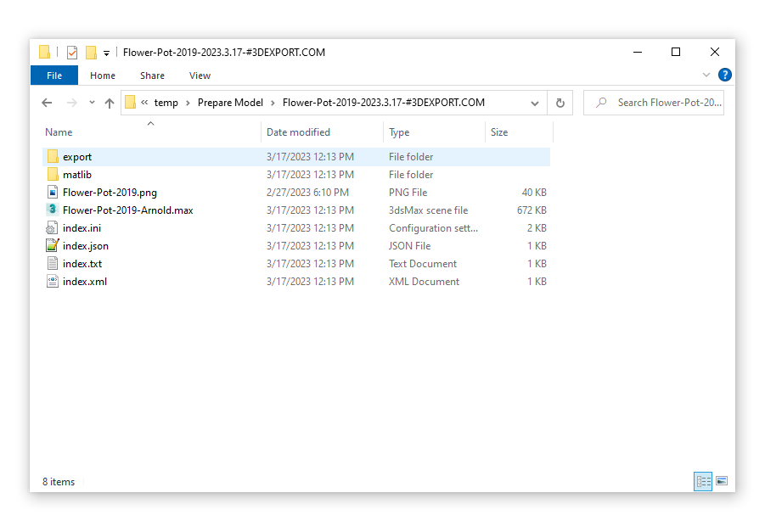This screenshot has width=765, height=532.
Task: Refresh the current folder view
Action: click(560, 103)
